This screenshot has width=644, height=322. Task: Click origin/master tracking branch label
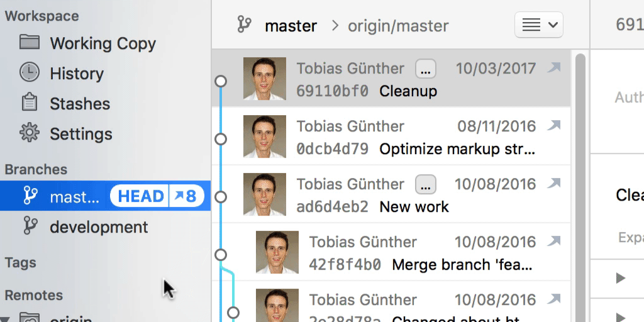[x=398, y=26]
